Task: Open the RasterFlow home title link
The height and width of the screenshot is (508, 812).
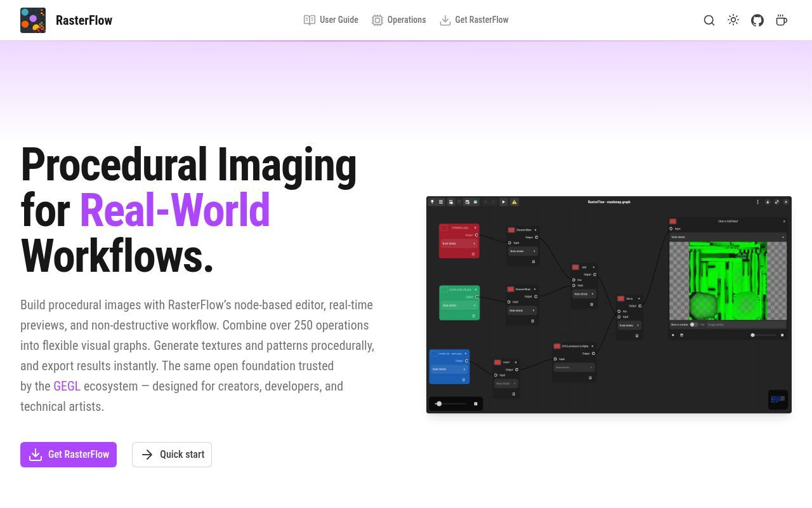Action: [84, 20]
